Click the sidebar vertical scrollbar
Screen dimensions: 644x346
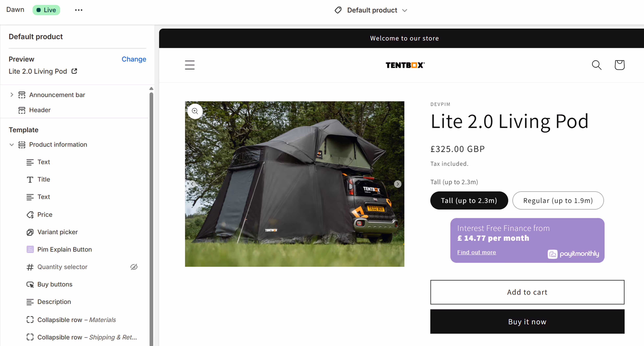pyautogui.click(x=151, y=218)
